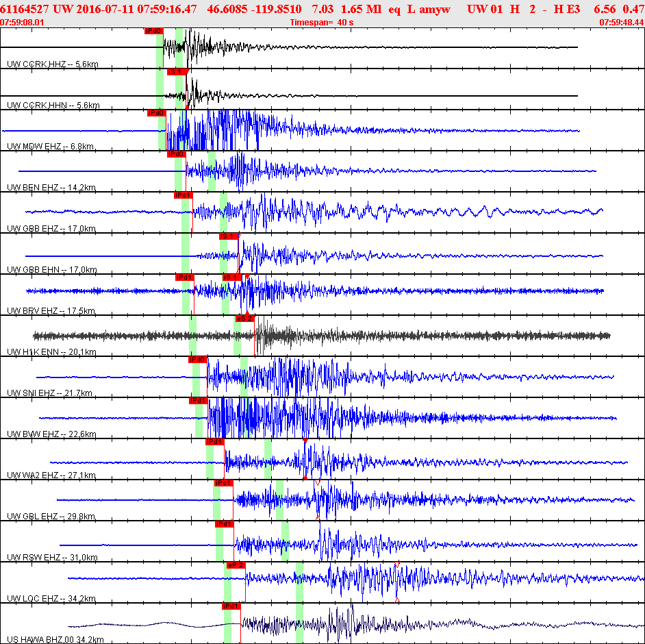Click the iPc1 pick flag on GBB EHZ
Screen dimensions: 645x644
click(184, 195)
